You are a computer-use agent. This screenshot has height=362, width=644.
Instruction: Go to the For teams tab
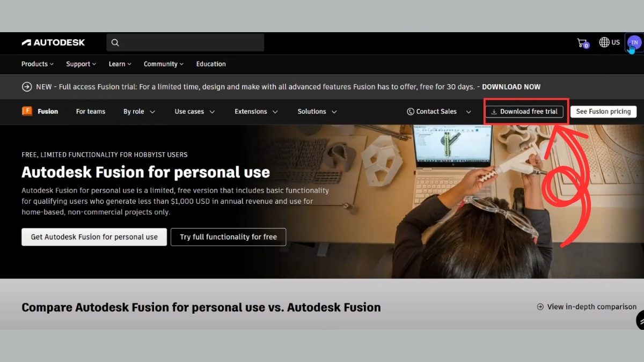pos(91,112)
